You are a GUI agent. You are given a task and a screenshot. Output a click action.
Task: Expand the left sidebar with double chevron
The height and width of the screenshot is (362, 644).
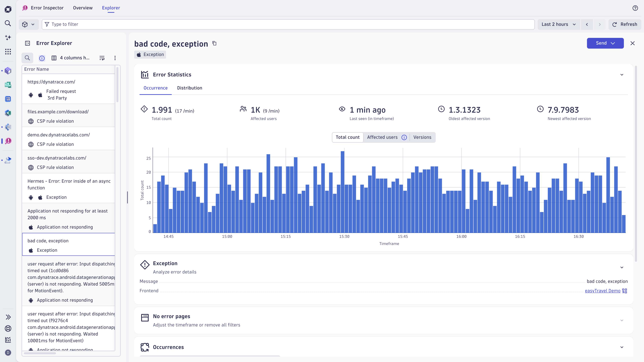tap(8, 317)
